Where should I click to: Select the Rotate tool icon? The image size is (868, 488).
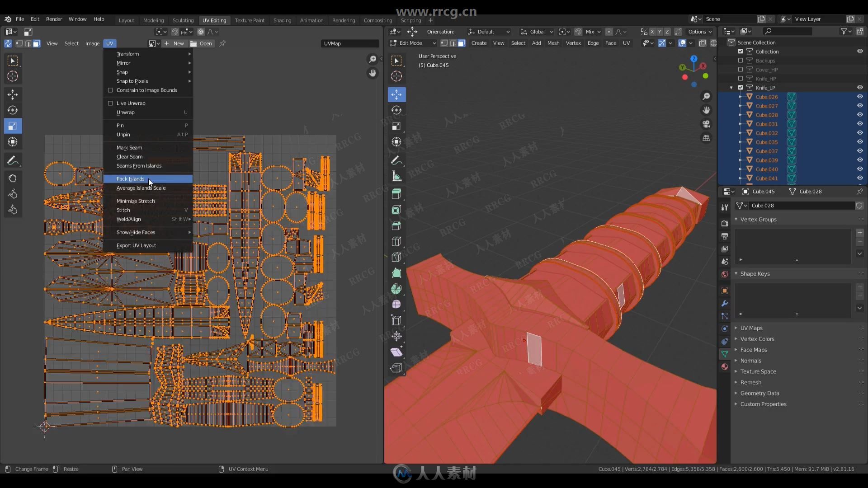coord(13,110)
